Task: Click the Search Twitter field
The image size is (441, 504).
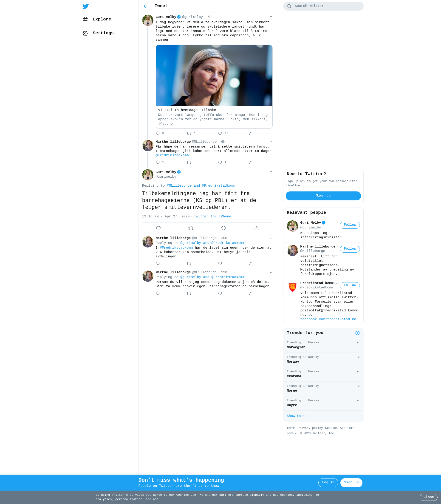Action: click(x=323, y=6)
